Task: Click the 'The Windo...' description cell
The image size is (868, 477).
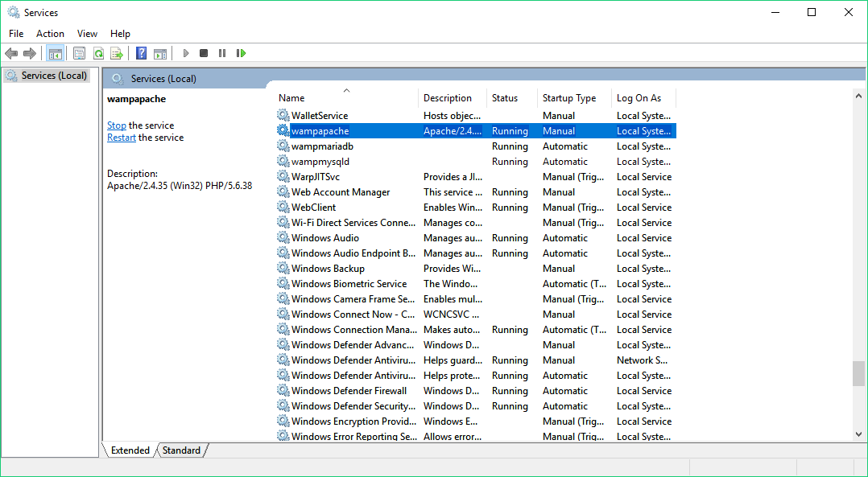Action: tap(450, 284)
